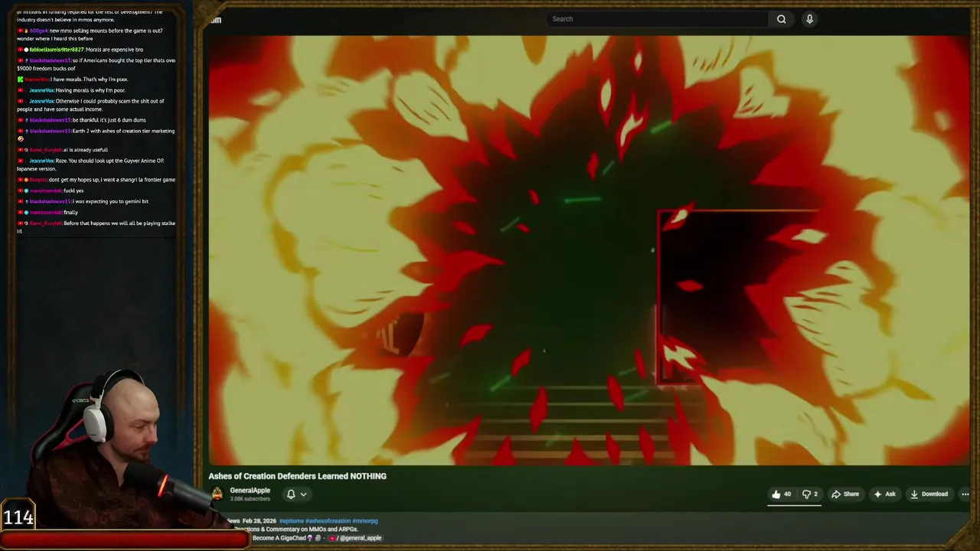Click the #ashesofcreation hashtag
The image size is (980, 551).
pos(328,521)
